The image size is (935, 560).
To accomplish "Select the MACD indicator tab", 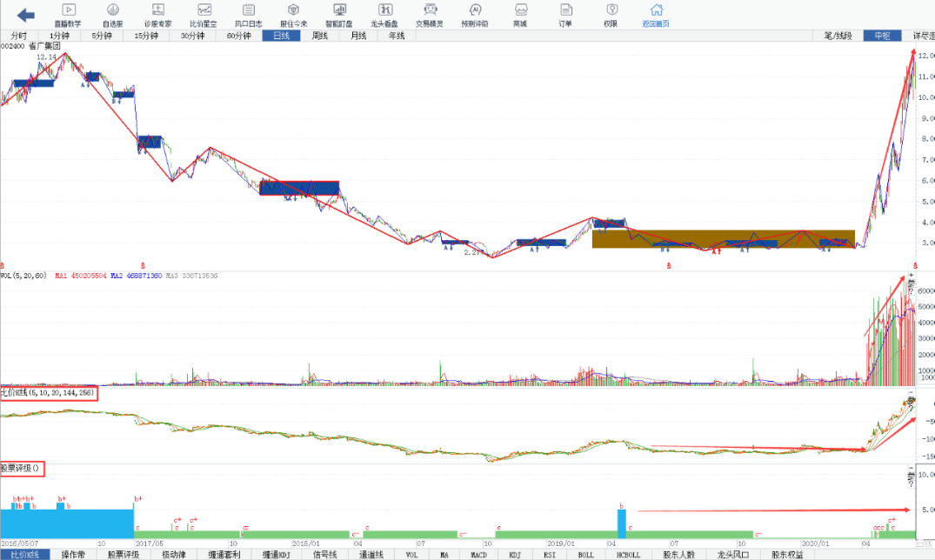I will [478, 554].
